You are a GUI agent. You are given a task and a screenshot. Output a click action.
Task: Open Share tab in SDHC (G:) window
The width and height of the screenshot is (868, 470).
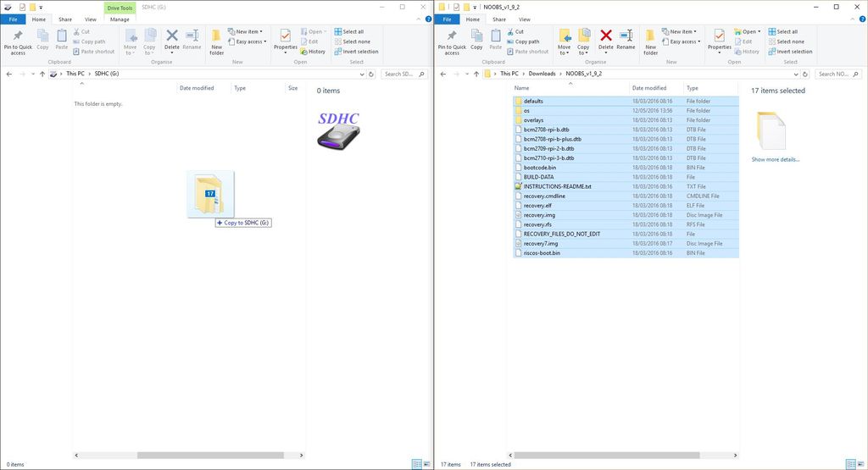click(x=65, y=19)
